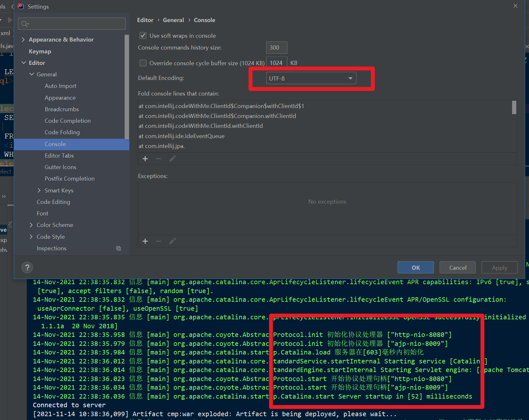Click OK to confirm settings
Screen dimensions: 529x420
click(416, 268)
